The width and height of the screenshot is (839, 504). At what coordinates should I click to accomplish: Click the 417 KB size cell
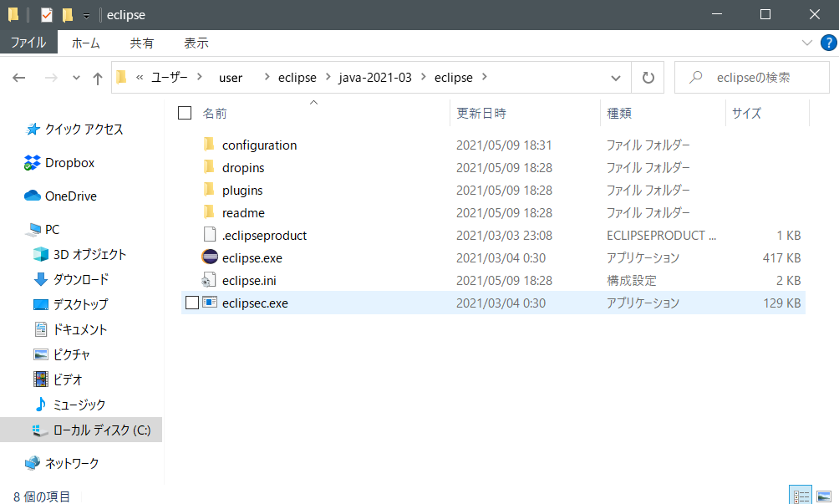coord(781,258)
